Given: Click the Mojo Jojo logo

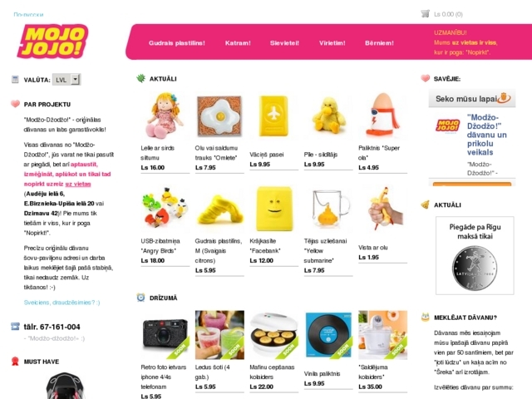Looking at the screenshot, I should click(52, 42).
